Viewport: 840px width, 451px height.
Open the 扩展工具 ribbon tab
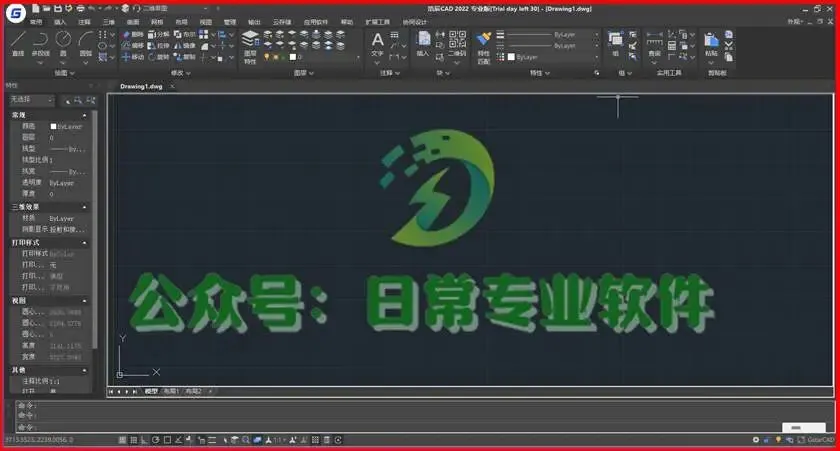[x=378, y=22]
